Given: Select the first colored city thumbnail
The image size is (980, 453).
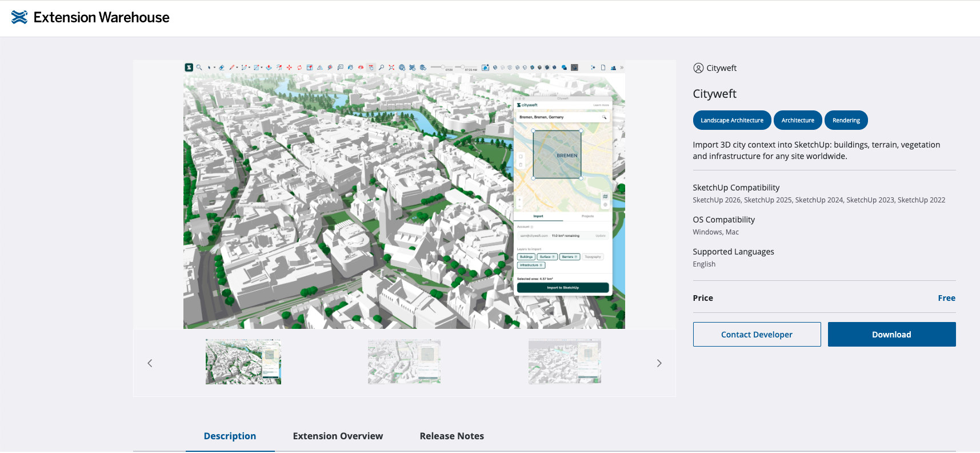Looking at the screenshot, I should (243, 361).
